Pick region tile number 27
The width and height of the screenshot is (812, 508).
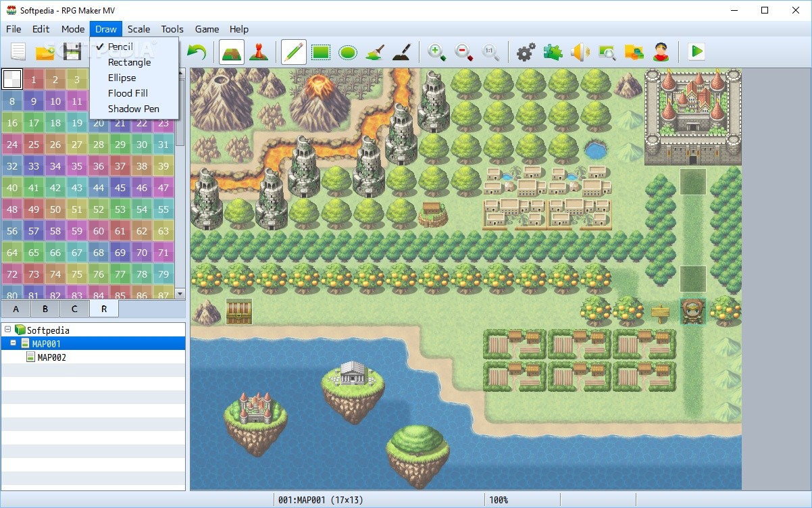click(x=77, y=145)
